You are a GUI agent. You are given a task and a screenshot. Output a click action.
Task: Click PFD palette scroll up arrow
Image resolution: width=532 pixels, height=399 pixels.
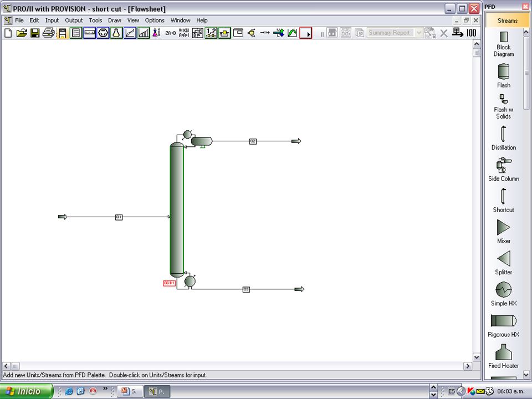point(526,33)
